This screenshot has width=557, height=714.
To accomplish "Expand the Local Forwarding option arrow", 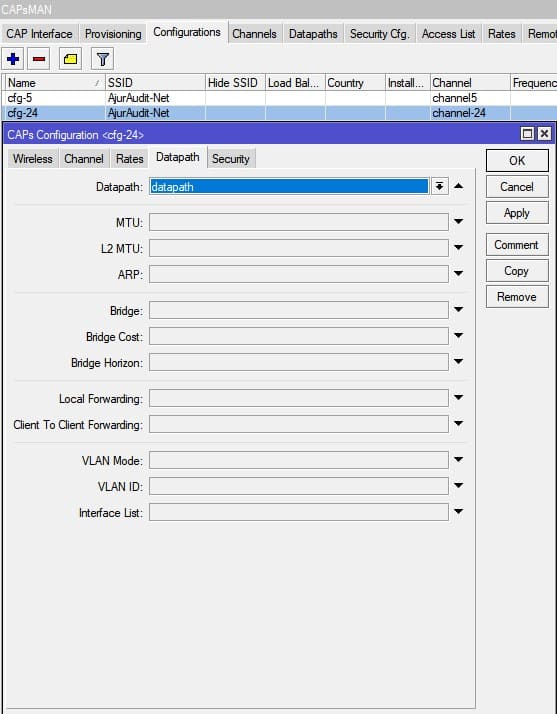I will [x=459, y=398].
